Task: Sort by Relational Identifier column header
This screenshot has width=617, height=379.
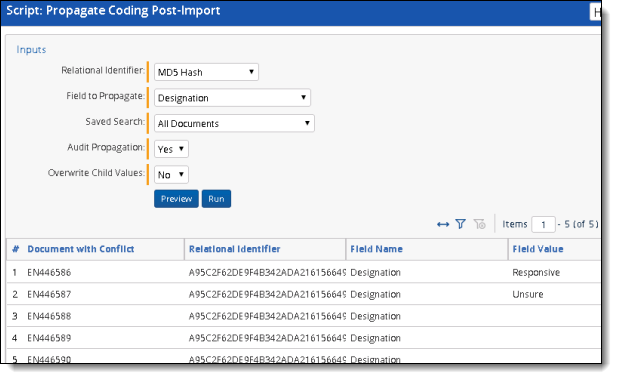Action: [235, 249]
